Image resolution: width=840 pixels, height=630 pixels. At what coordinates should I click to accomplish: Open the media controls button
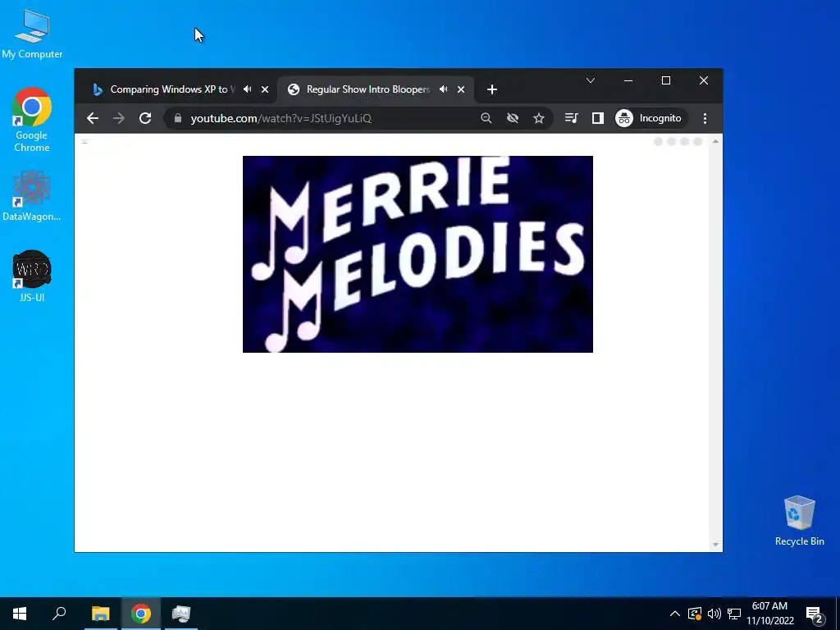(572, 118)
